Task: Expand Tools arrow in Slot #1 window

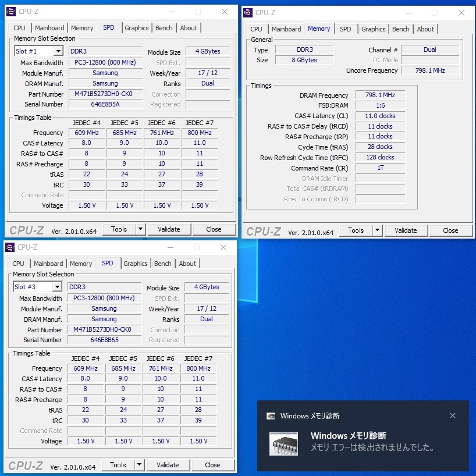Action: [x=140, y=229]
